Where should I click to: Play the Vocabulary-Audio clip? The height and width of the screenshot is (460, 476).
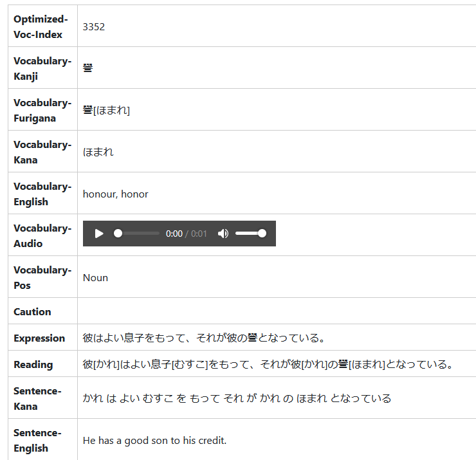99,234
